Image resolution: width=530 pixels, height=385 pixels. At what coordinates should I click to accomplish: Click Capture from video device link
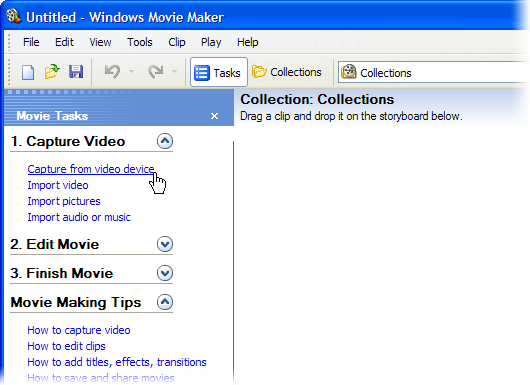click(x=91, y=169)
